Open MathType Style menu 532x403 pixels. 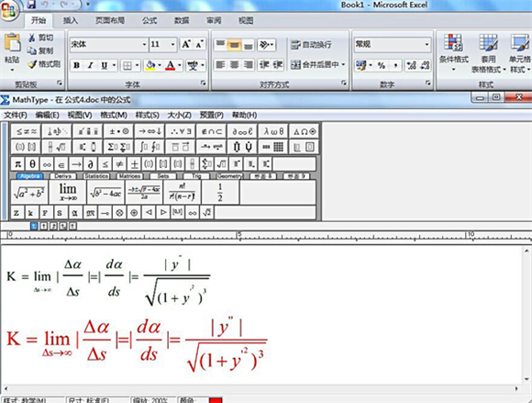tap(147, 115)
